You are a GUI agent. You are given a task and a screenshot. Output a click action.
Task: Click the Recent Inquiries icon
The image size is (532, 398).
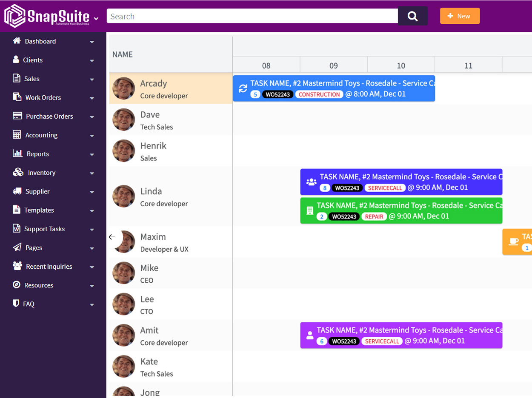click(x=17, y=266)
